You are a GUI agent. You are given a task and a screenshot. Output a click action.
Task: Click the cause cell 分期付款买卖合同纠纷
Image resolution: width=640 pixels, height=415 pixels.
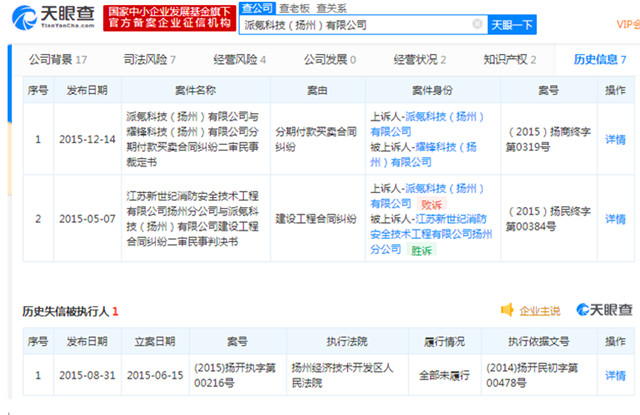tap(316, 140)
